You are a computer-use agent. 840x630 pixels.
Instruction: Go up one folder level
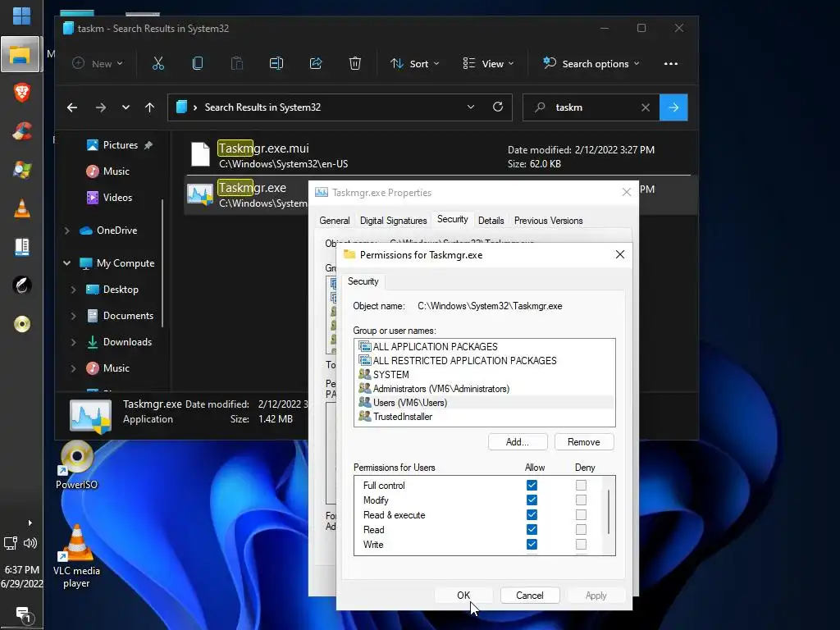coord(149,107)
